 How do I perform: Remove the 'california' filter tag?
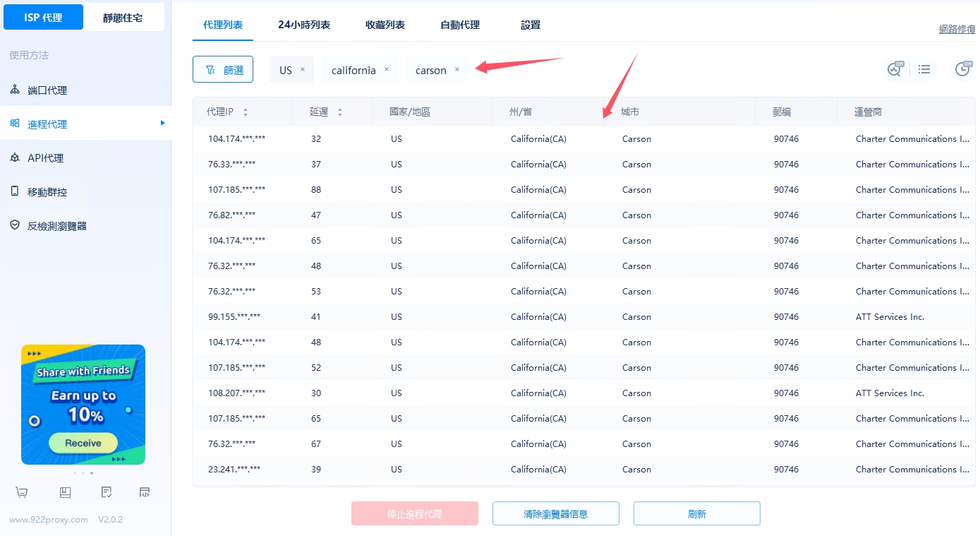387,69
